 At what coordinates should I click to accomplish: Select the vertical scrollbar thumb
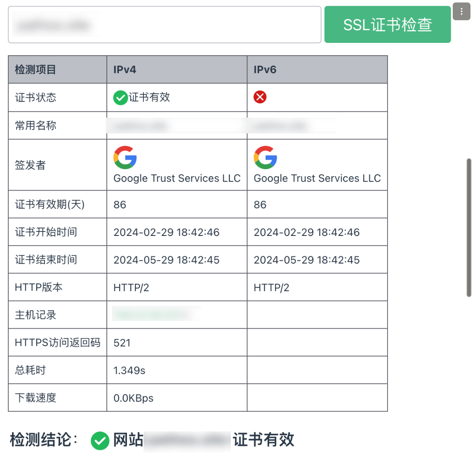[x=469, y=227]
